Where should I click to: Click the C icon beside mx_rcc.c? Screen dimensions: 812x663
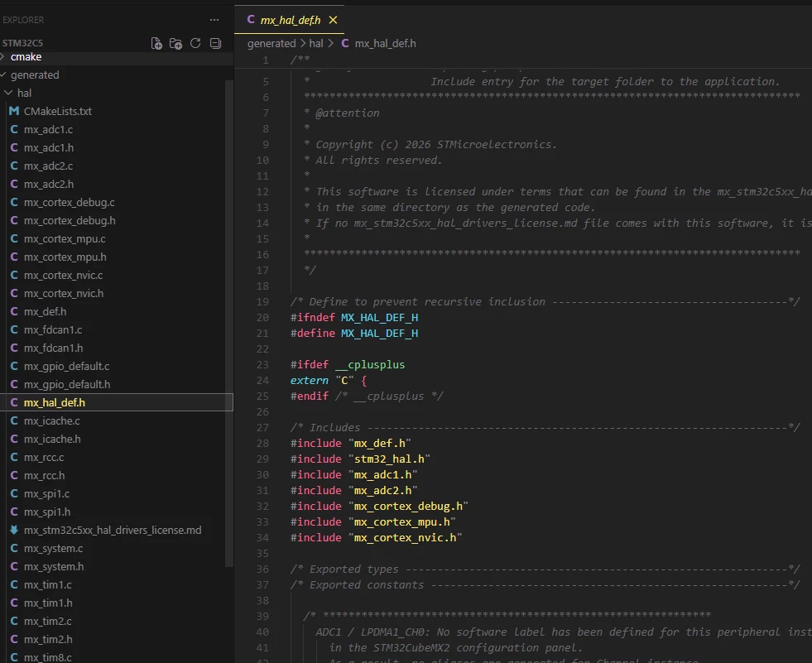click(x=14, y=458)
